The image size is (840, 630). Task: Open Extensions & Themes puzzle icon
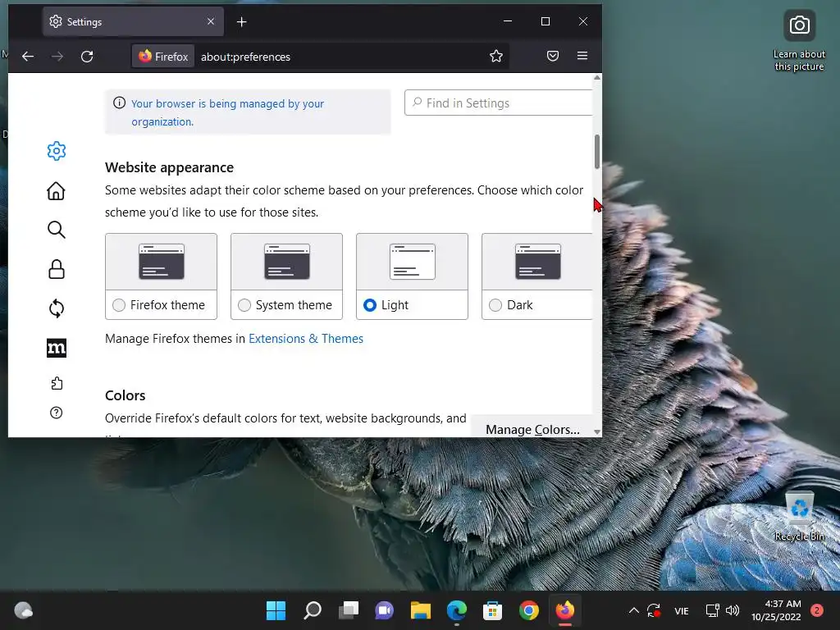coord(57,383)
